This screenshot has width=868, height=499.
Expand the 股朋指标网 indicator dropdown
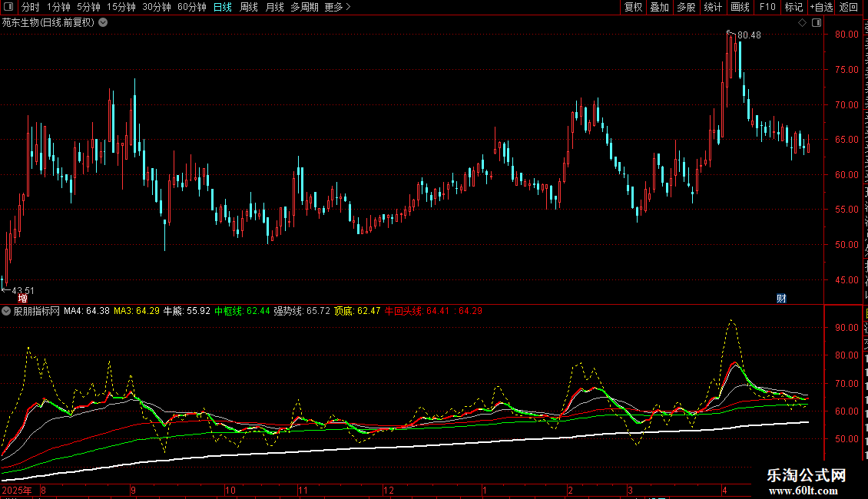point(6,311)
